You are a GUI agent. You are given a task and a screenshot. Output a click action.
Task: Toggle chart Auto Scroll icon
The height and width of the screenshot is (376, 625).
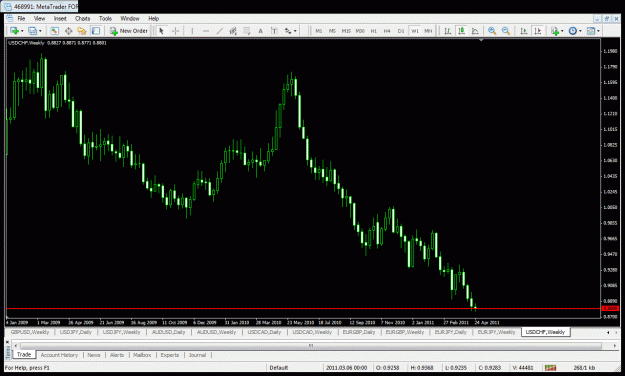(x=524, y=31)
